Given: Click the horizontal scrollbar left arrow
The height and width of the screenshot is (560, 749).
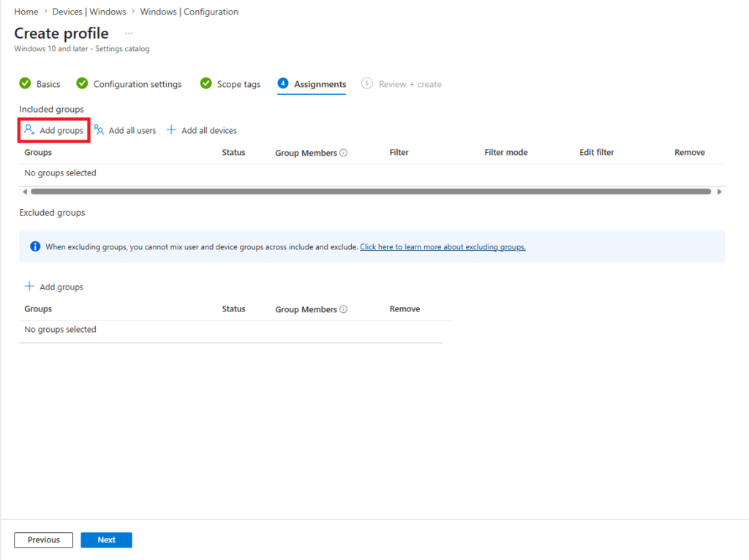Looking at the screenshot, I should pos(25,192).
